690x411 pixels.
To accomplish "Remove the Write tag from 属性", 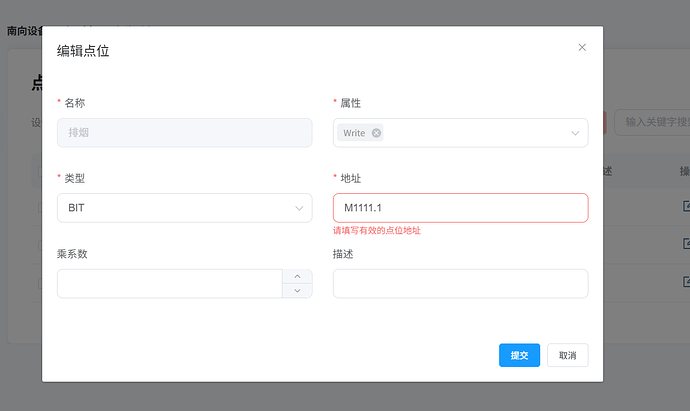I will [376, 133].
